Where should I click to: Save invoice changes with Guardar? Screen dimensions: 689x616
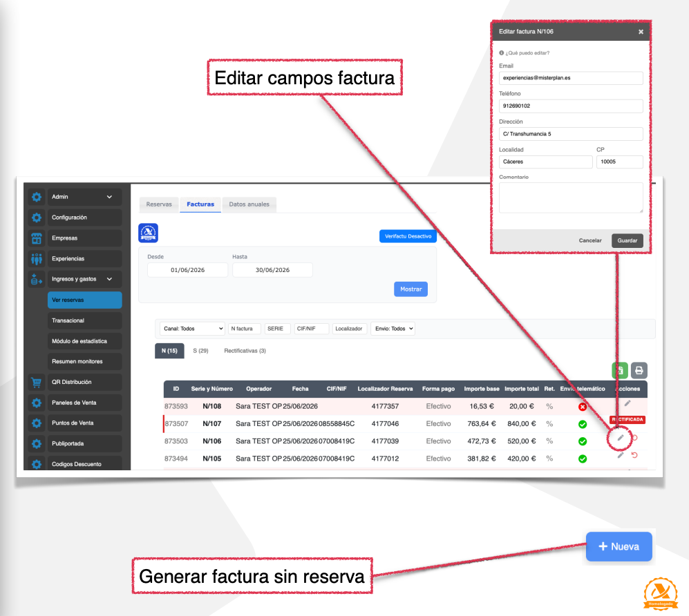[x=627, y=240]
